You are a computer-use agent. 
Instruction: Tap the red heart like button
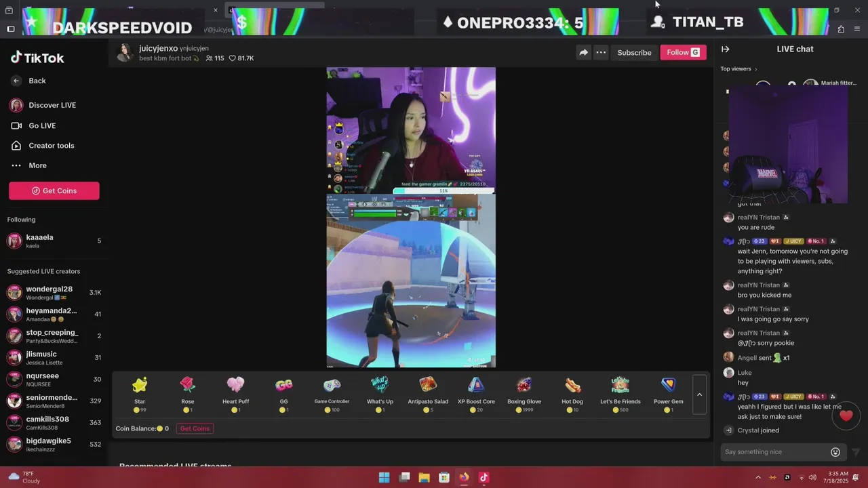[x=846, y=415]
